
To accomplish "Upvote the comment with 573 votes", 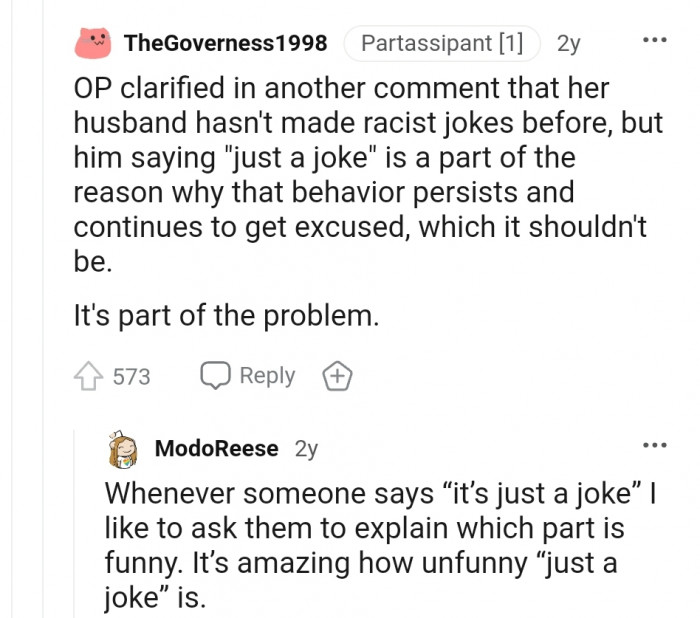I will [89, 376].
